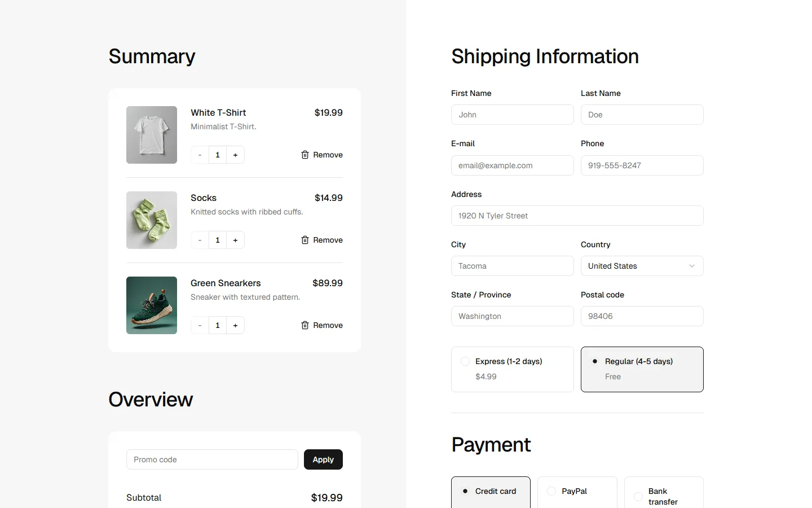Increase Green Snearkers quantity with plus
The width and height of the screenshot is (812, 508).
pos(235,325)
